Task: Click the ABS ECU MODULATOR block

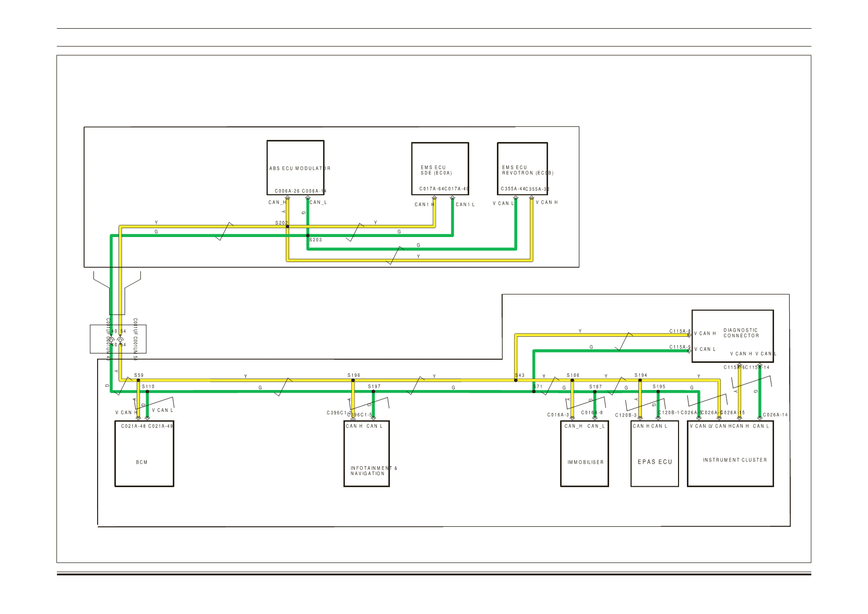Action: 295,168
